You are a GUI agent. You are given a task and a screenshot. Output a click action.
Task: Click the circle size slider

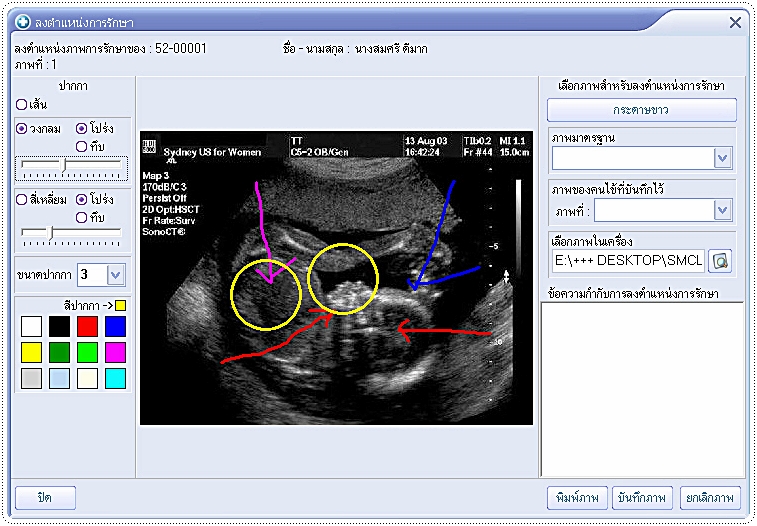click(71, 168)
